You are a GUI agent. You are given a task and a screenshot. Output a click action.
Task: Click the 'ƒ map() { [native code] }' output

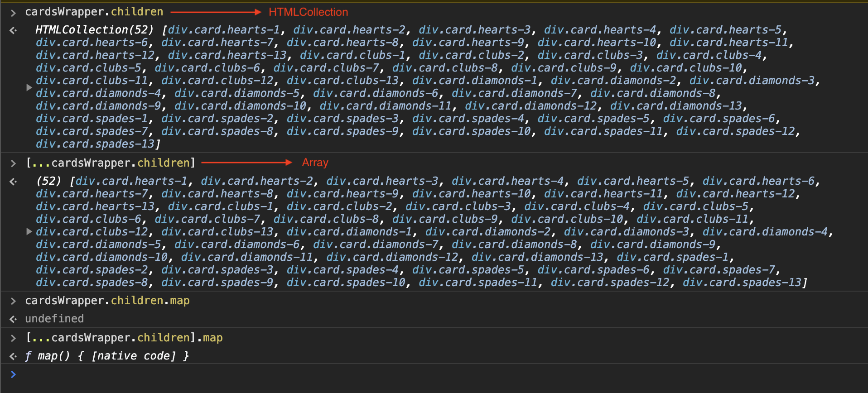(x=106, y=356)
